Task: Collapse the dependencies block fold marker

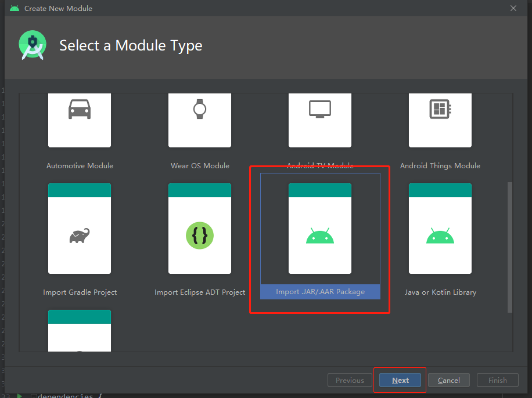Action: (34, 396)
